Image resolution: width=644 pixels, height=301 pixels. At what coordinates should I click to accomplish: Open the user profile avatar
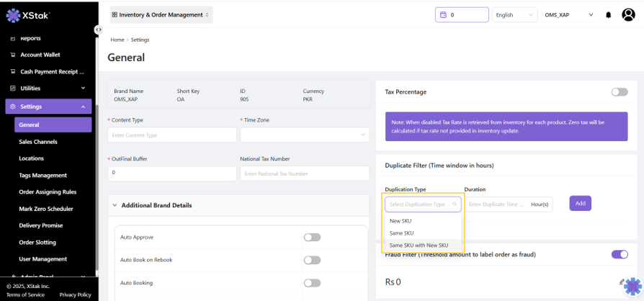click(x=628, y=14)
